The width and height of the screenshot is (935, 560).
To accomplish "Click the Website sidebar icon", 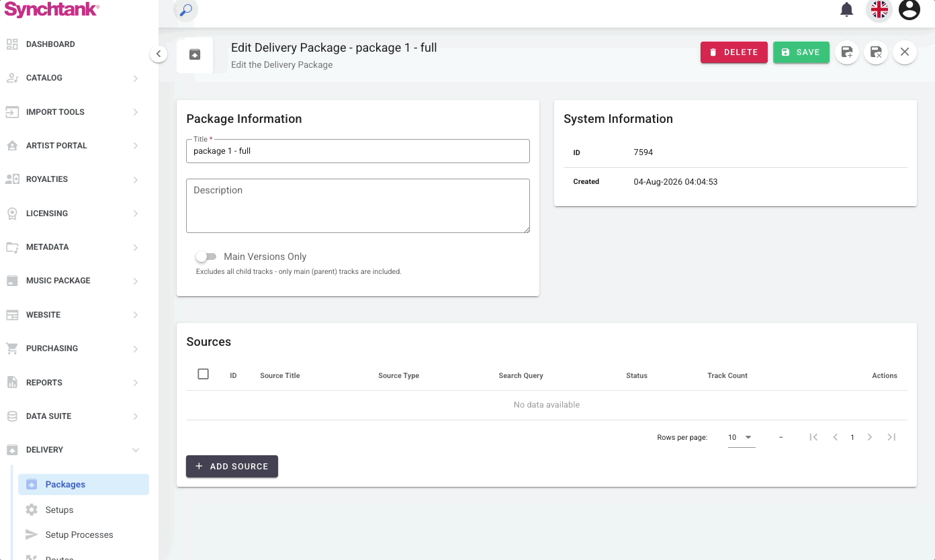I will (x=12, y=315).
